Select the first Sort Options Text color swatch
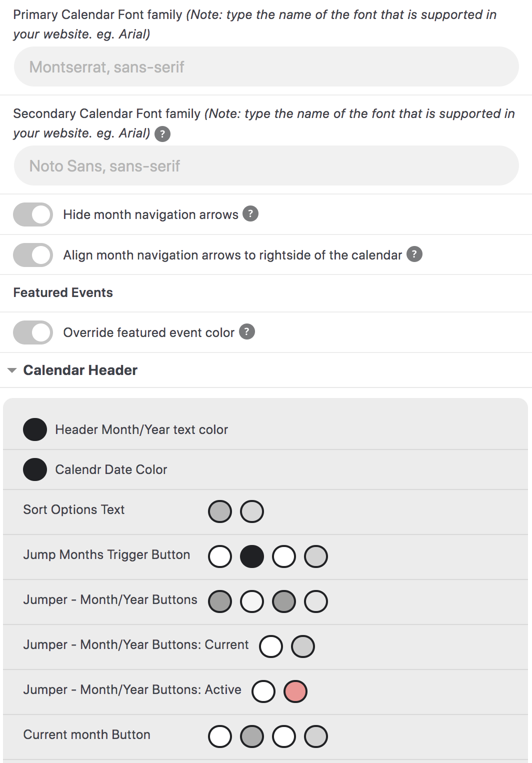 (x=220, y=511)
